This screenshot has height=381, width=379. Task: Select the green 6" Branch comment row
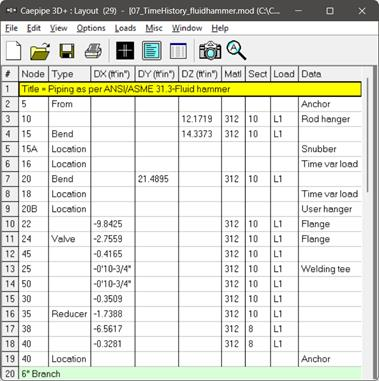pyautogui.click(x=190, y=374)
